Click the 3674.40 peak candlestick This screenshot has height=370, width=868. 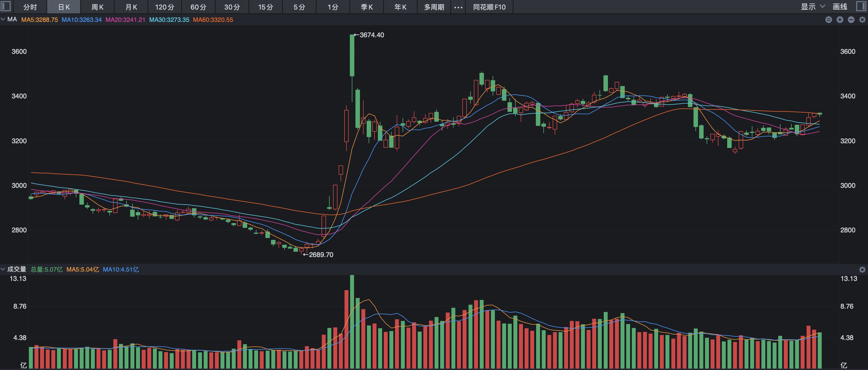[x=352, y=55]
